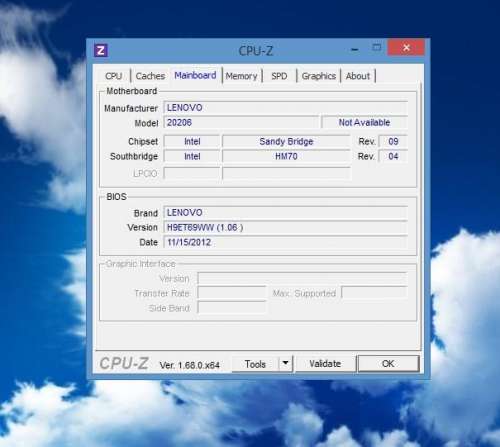Click the Sandy Bridge chipset value
Image resolution: width=500 pixels, height=447 pixels.
(286, 141)
